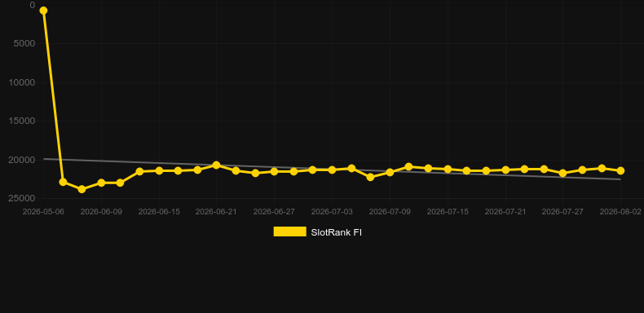Select the data point above 2026-07-15
Viewport: 644px width, 313px height.
pyautogui.click(x=448, y=169)
